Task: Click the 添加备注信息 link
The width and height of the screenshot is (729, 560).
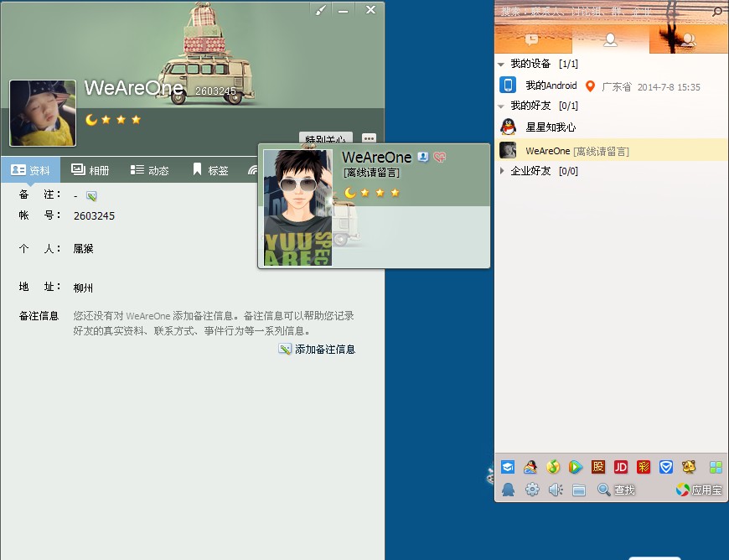Action: point(317,350)
